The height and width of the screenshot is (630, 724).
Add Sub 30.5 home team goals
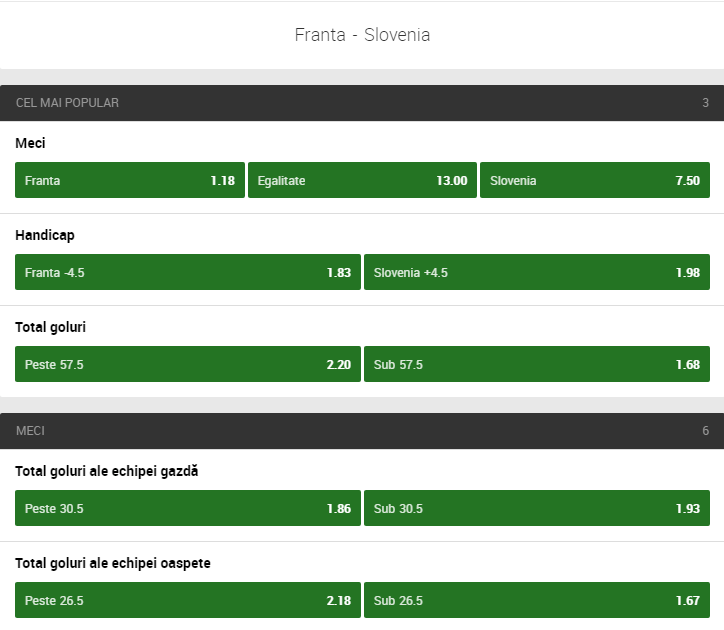click(x=537, y=508)
